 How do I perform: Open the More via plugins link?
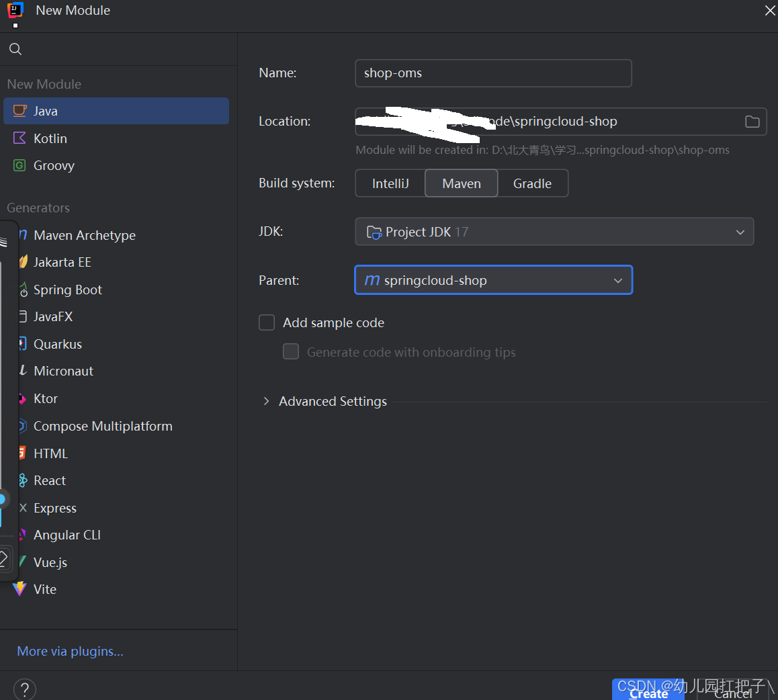tap(70, 651)
